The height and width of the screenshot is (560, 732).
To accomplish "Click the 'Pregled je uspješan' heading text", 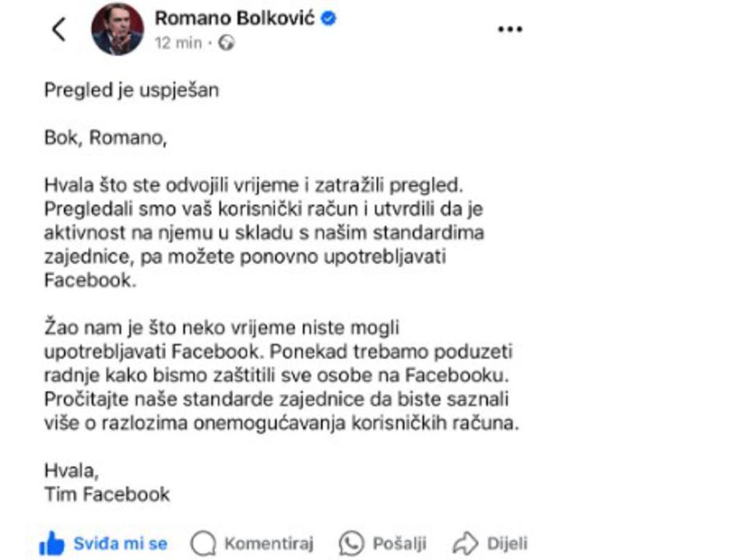I will coord(132,90).
